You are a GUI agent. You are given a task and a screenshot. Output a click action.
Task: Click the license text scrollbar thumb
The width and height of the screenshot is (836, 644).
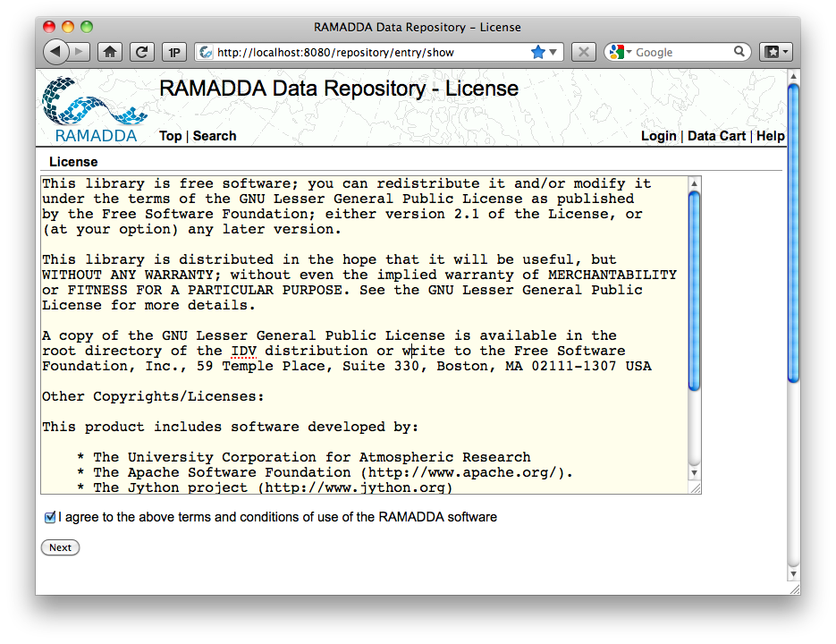point(694,291)
